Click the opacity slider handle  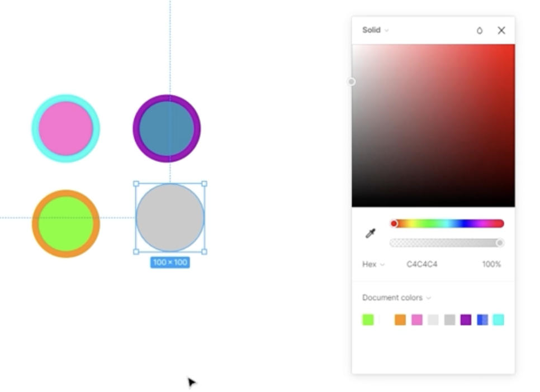(x=500, y=243)
